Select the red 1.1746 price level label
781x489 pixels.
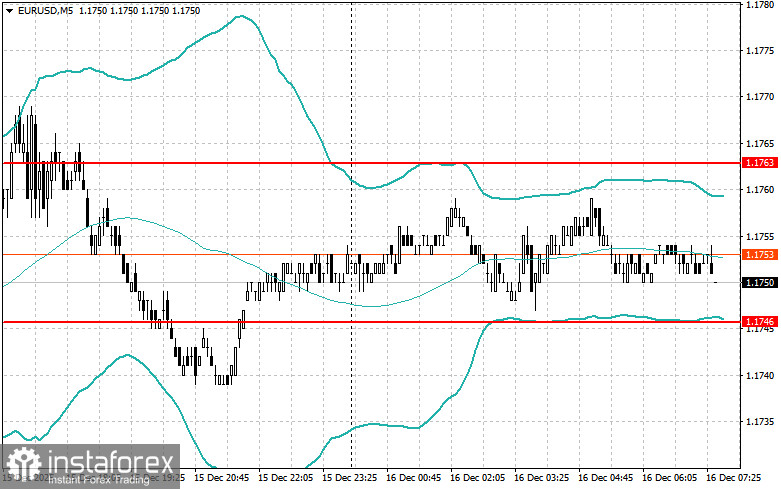tap(760, 321)
